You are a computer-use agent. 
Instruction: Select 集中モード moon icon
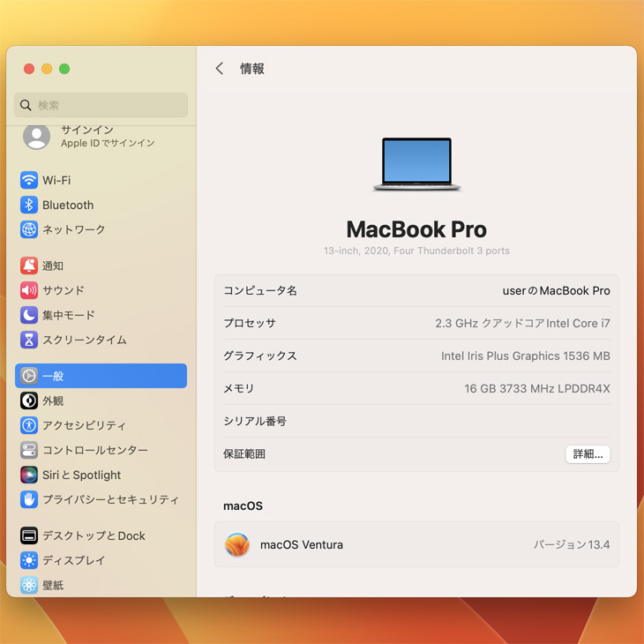click(29, 315)
